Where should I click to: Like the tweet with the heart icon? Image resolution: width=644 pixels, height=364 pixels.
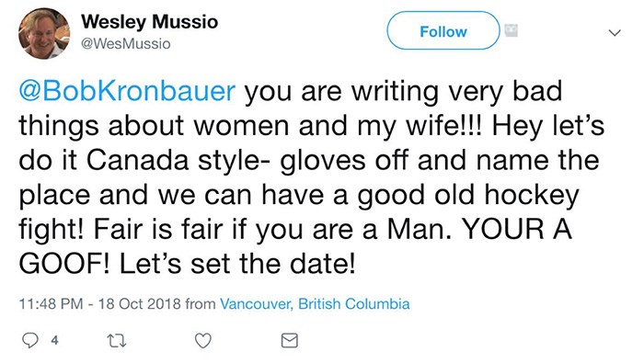click(203, 341)
